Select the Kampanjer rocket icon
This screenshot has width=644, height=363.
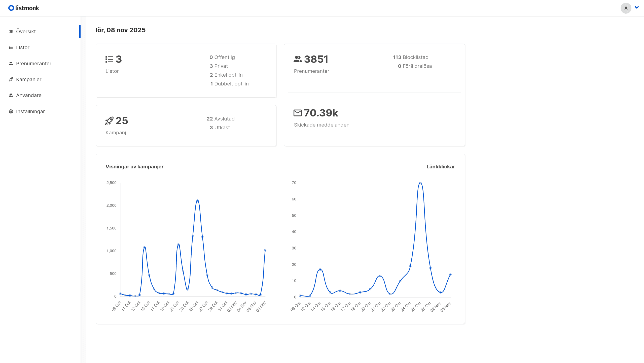pos(11,79)
